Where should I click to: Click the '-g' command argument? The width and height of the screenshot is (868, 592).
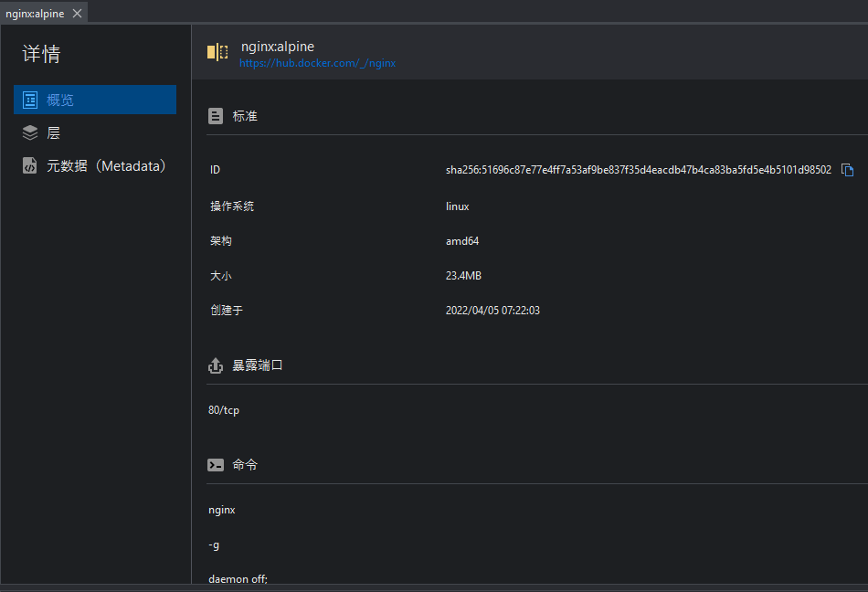pos(214,545)
